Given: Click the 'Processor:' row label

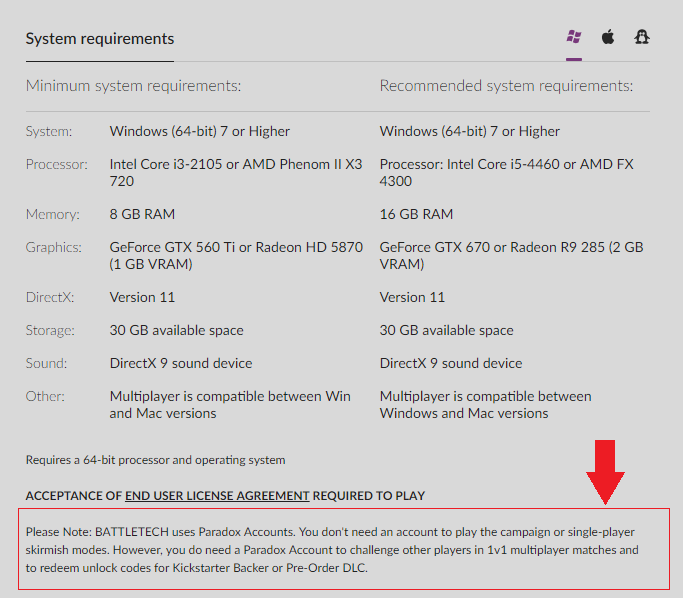Looking at the screenshot, I should [57, 164].
